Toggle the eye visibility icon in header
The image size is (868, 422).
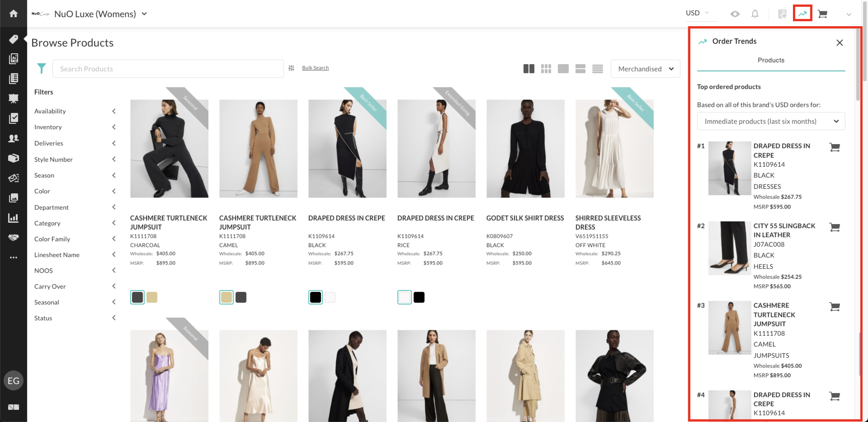point(735,14)
